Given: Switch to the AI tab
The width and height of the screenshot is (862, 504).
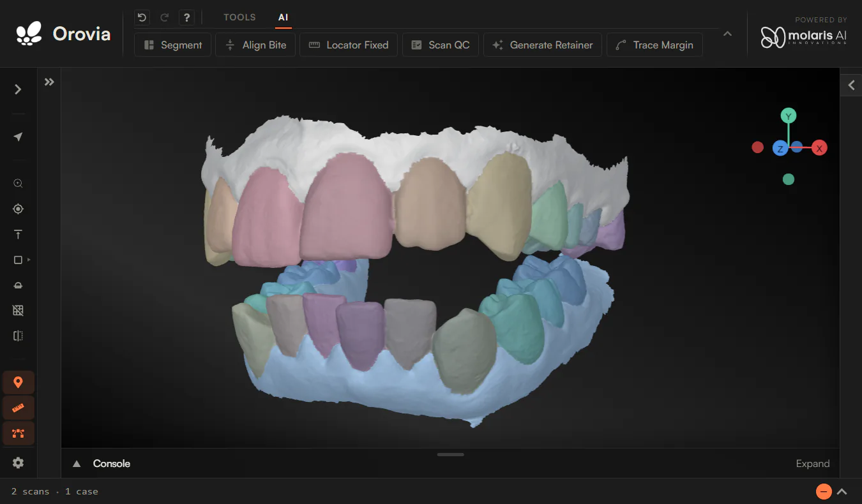Looking at the screenshot, I should (284, 17).
